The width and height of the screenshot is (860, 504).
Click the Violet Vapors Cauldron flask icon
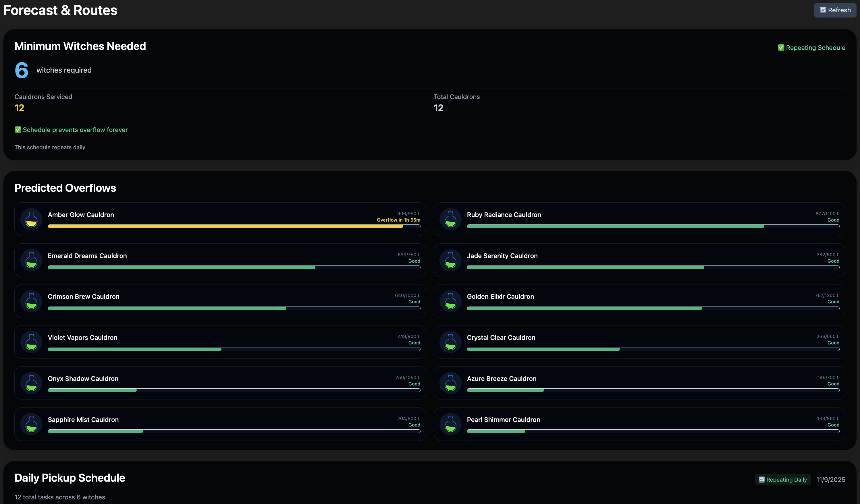point(31,342)
